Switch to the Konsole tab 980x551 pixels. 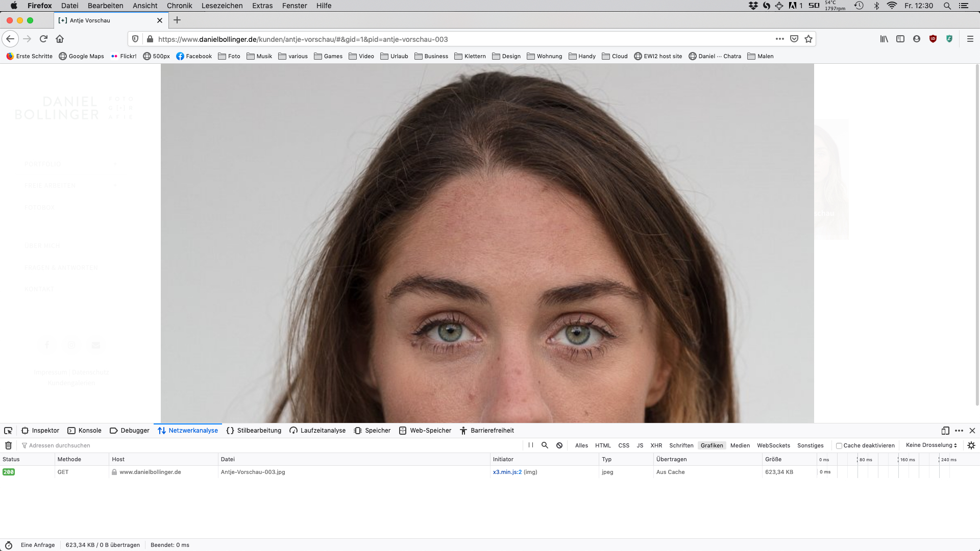pyautogui.click(x=85, y=431)
